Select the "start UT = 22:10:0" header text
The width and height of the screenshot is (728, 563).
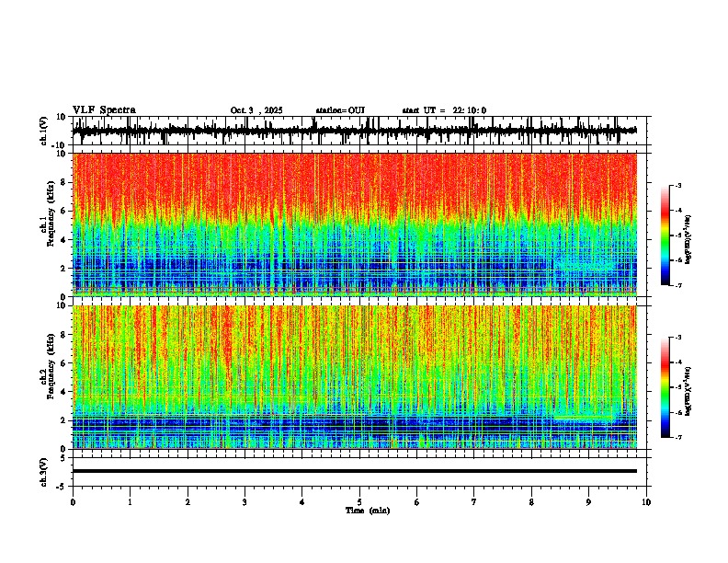(x=444, y=110)
